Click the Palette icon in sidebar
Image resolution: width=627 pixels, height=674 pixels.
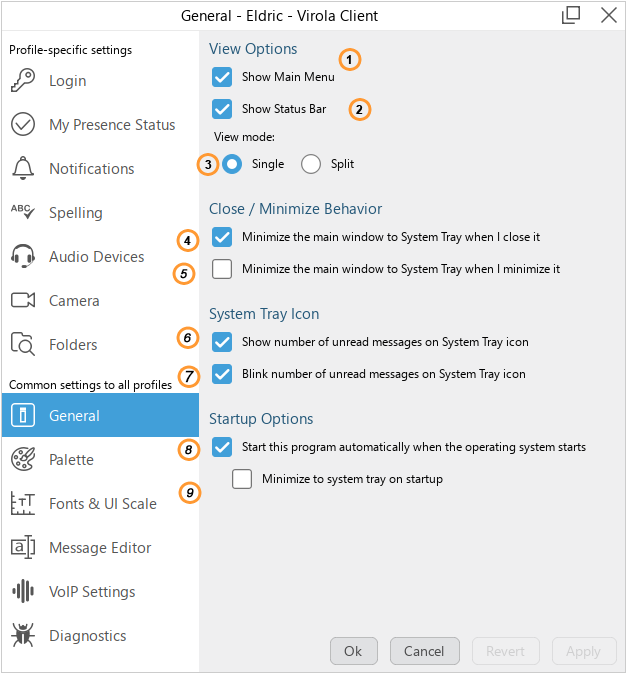coord(22,460)
